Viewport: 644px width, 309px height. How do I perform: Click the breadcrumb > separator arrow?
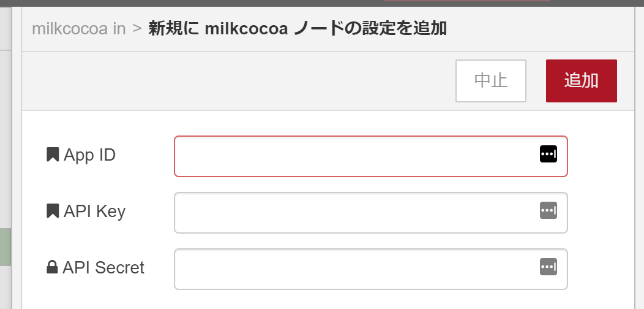tap(137, 29)
